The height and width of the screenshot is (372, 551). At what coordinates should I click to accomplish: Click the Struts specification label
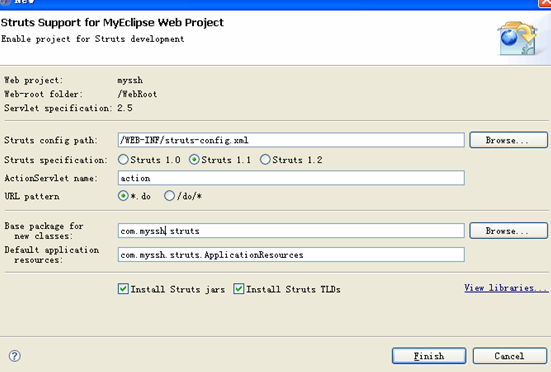[56, 160]
